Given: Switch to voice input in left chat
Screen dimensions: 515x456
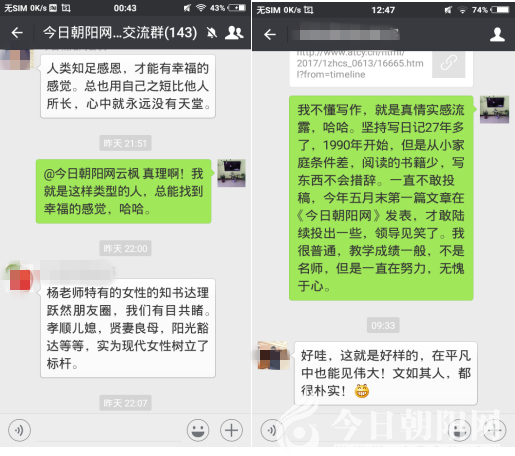Looking at the screenshot, I should click(19, 430).
